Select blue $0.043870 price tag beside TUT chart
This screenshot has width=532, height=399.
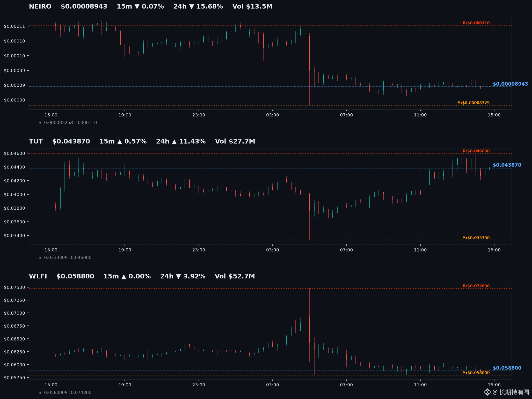pos(507,165)
